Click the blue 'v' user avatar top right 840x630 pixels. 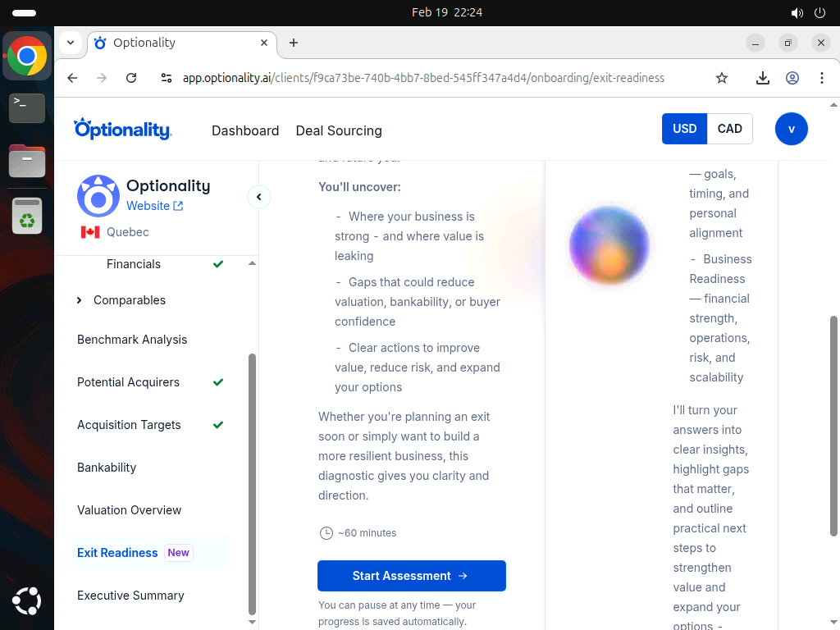791,129
